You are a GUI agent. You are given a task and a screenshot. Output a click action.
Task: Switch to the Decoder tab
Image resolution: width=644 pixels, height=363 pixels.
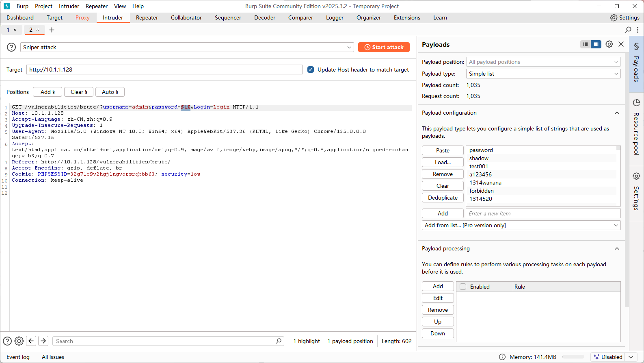point(265,17)
